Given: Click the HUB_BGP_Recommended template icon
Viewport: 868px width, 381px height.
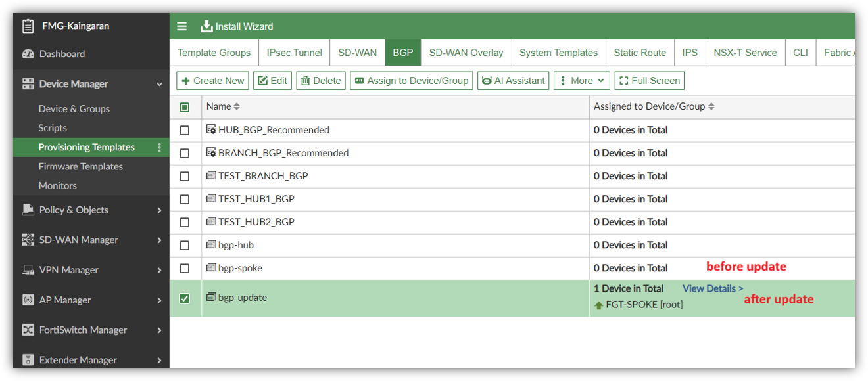Looking at the screenshot, I should point(211,130).
